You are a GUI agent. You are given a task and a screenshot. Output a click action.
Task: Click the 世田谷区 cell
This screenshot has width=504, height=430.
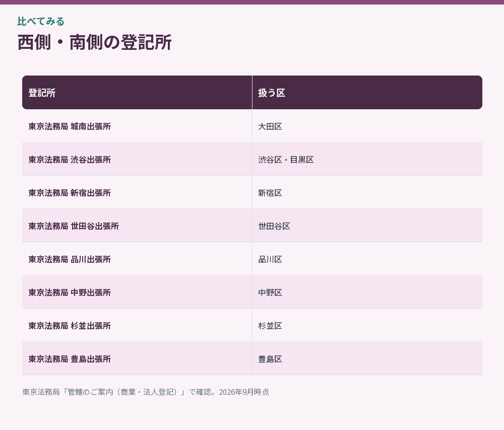point(367,226)
